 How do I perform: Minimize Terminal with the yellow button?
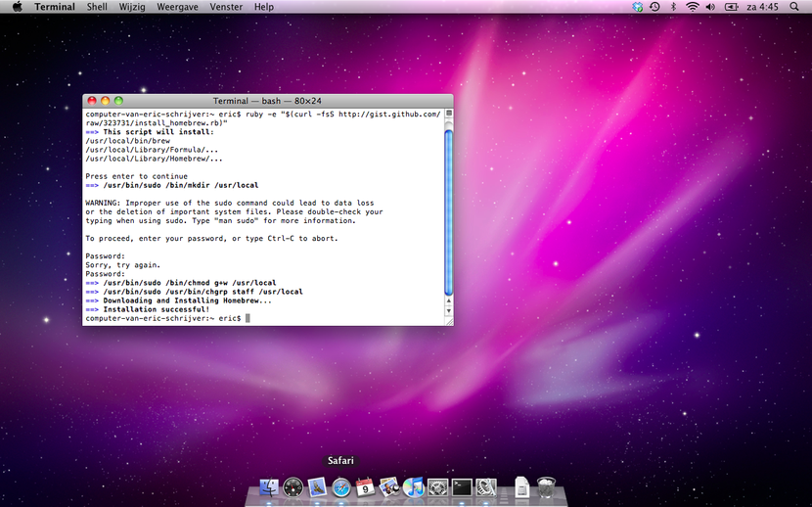pos(105,101)
